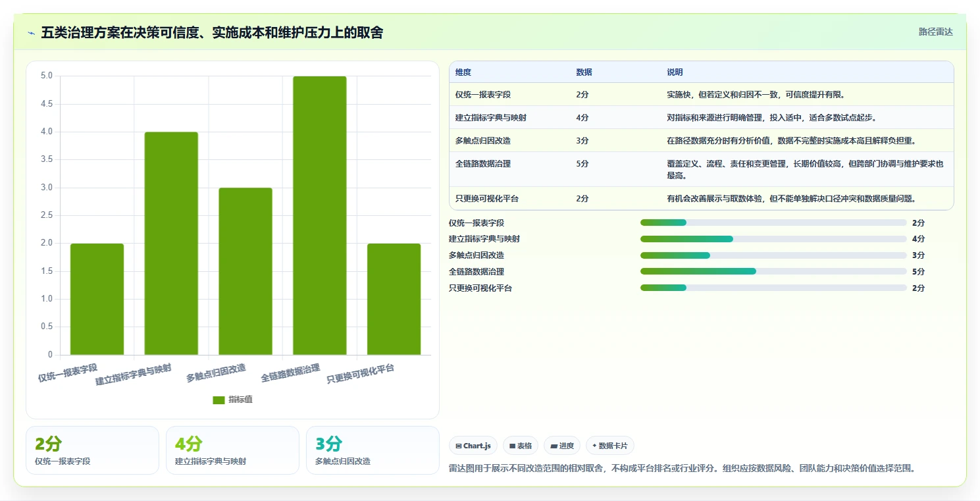Open the 4分 建立指标字典与映射 data card
This screenshot has height=501, width=980.
[232, 450]
